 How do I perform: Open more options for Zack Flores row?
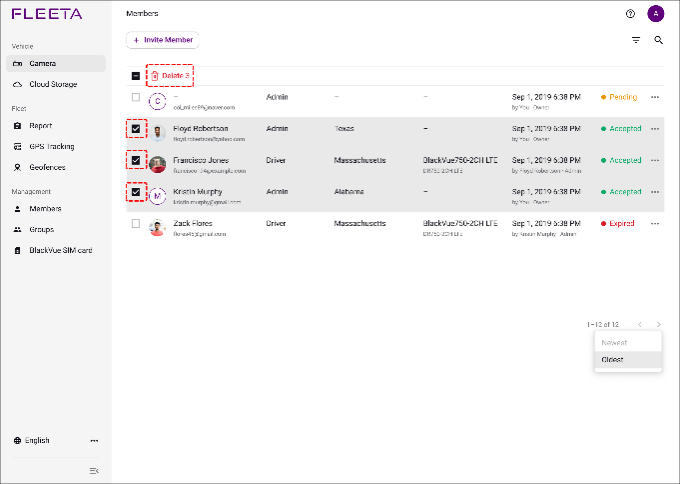point(655,224)
